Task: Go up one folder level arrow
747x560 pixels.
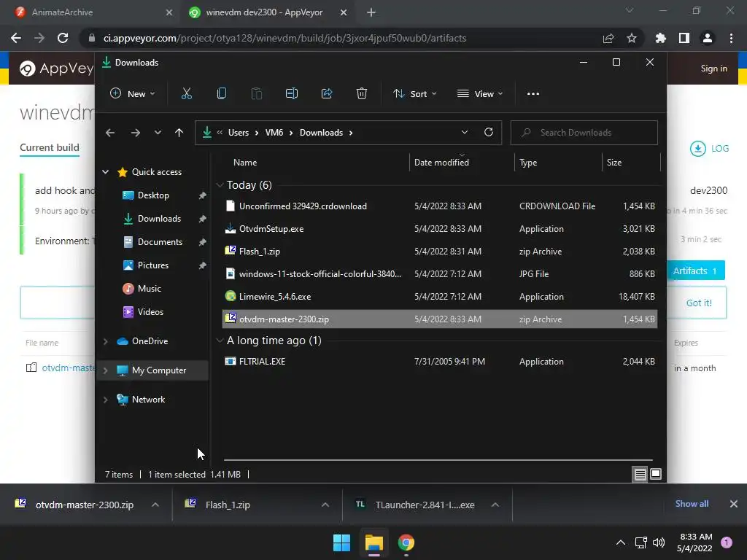Action: pyautogui.click(x=179, y=133)
